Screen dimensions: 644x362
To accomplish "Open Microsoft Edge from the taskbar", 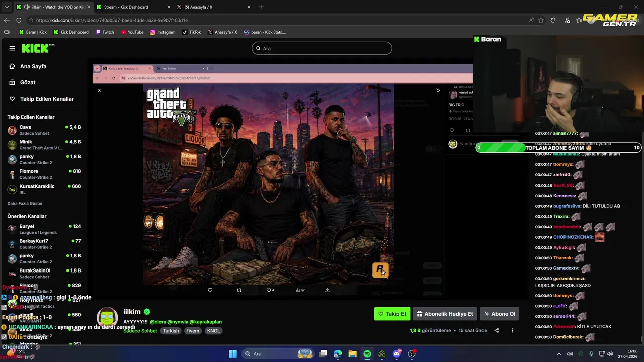I will (338, 354).
